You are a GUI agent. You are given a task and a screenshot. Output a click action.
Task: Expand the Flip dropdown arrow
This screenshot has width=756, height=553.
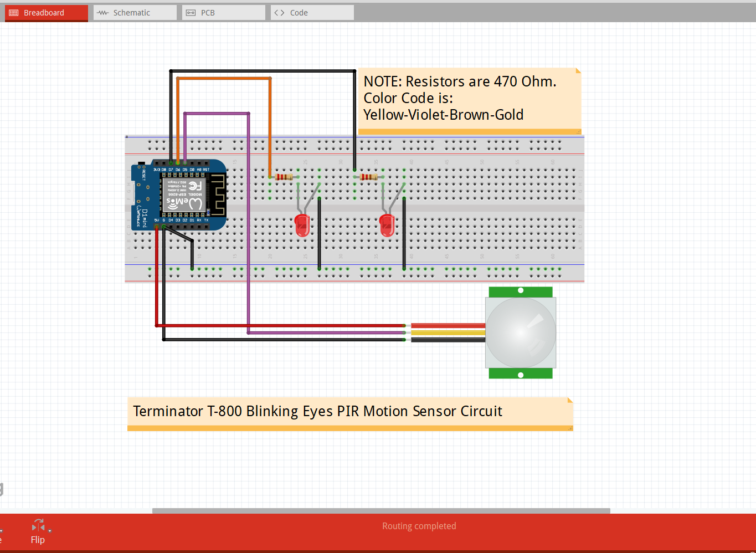[x=50, y=531]
